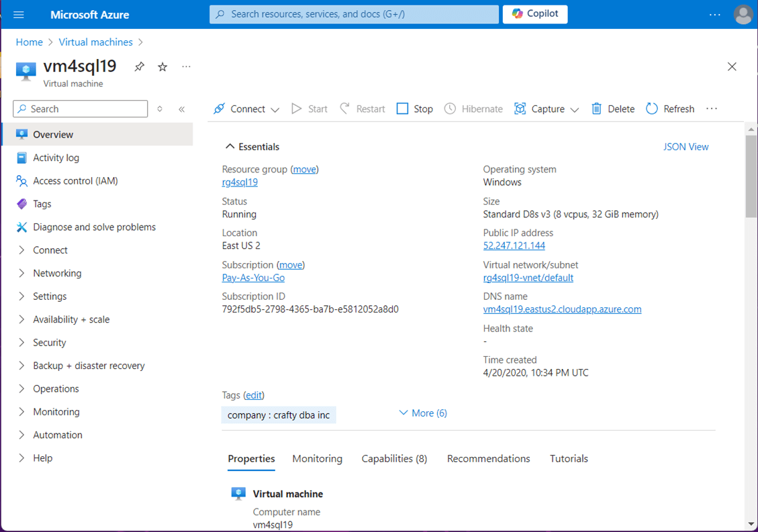Open Copilot in the top bar

535,14
